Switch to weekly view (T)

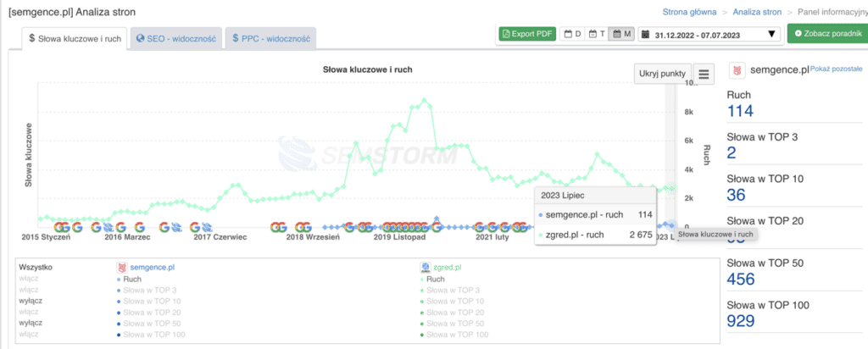598,34
